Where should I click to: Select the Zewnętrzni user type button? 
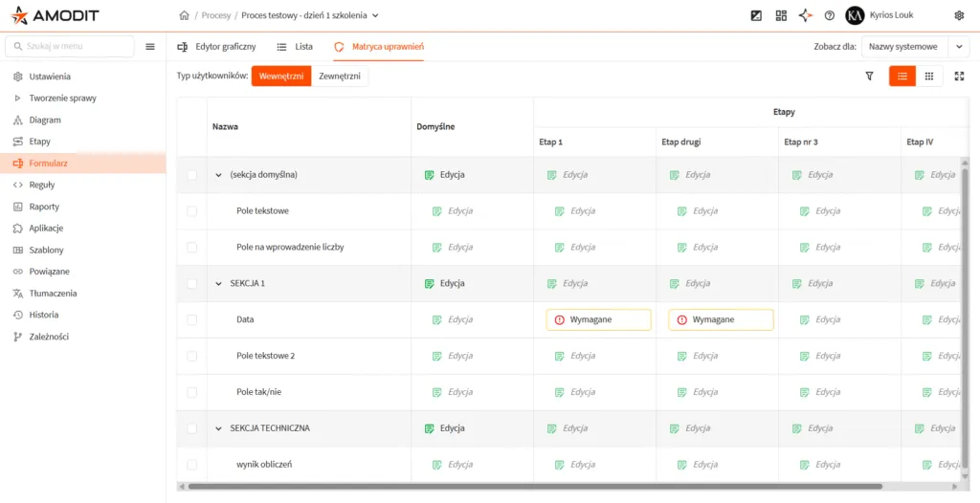(x=340, y=77)
